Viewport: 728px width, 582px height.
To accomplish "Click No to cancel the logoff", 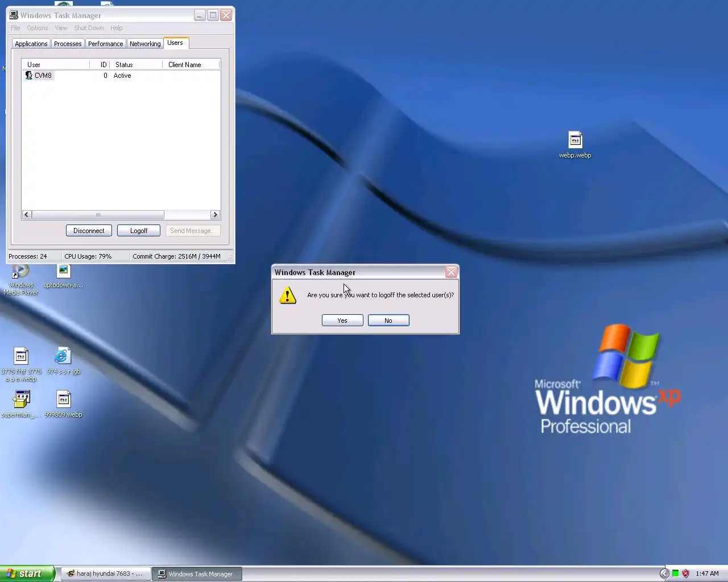I will tap(388, 321).
